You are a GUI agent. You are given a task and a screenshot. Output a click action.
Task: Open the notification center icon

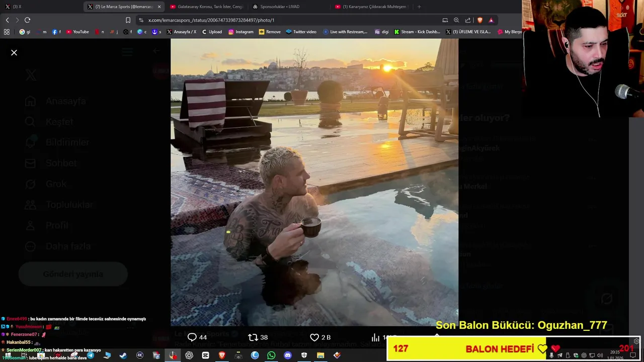[633, 355]
